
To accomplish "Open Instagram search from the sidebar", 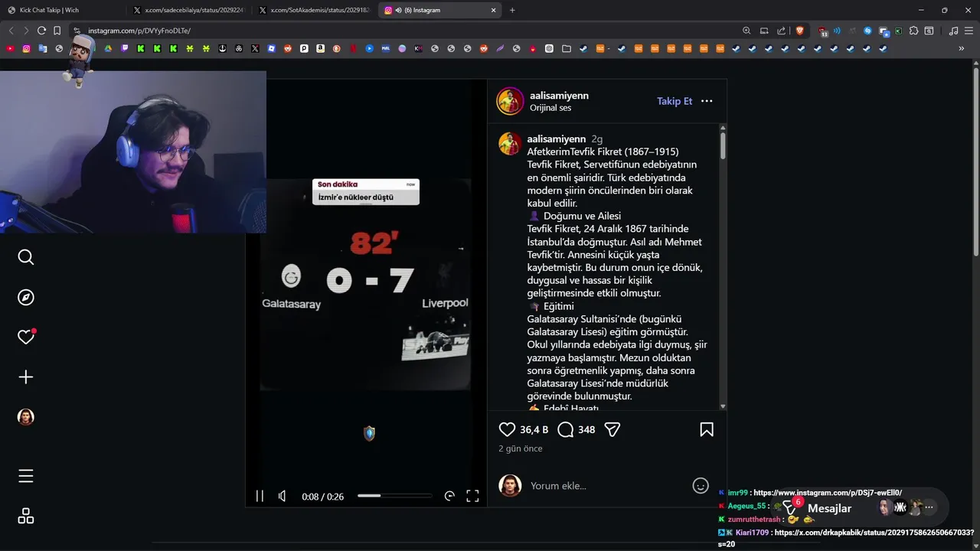I will click(x=26, y=257).
